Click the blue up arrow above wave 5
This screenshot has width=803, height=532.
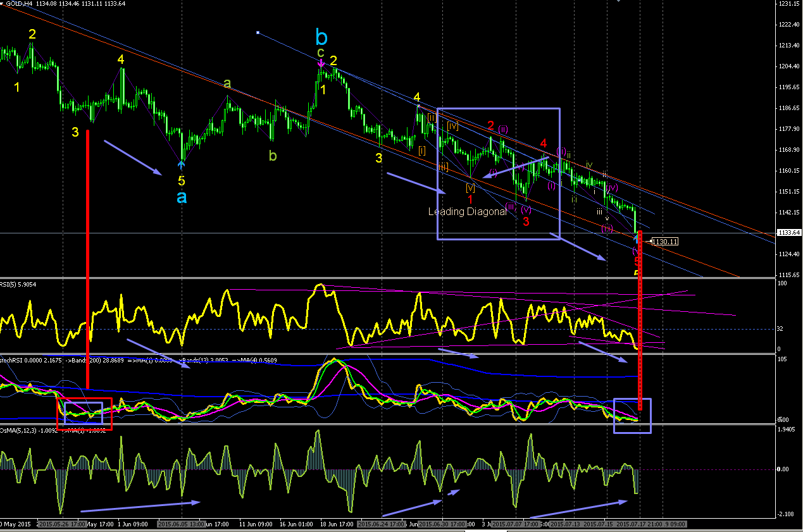click(182, 166)
